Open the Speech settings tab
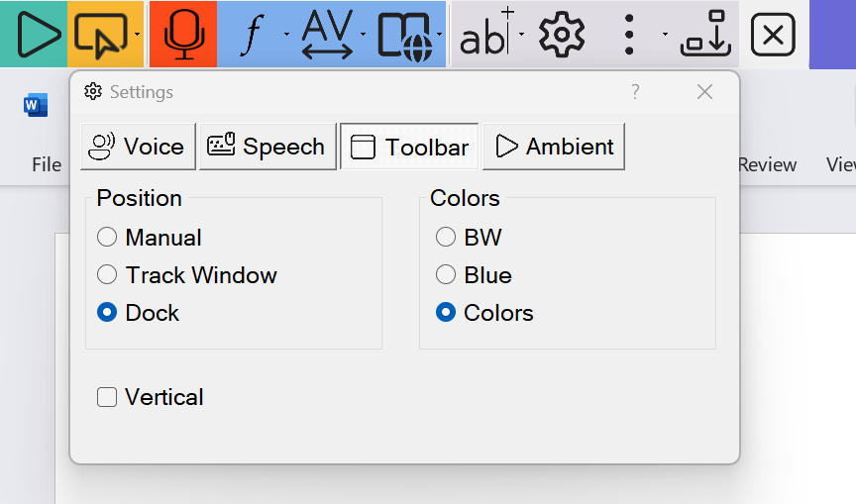 tap(267, 147)
